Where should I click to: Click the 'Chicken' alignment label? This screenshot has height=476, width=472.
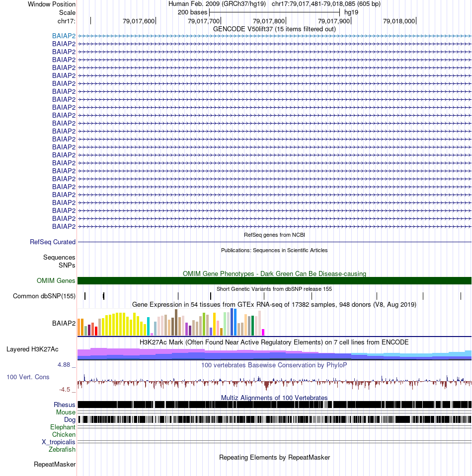coord(64,435)
